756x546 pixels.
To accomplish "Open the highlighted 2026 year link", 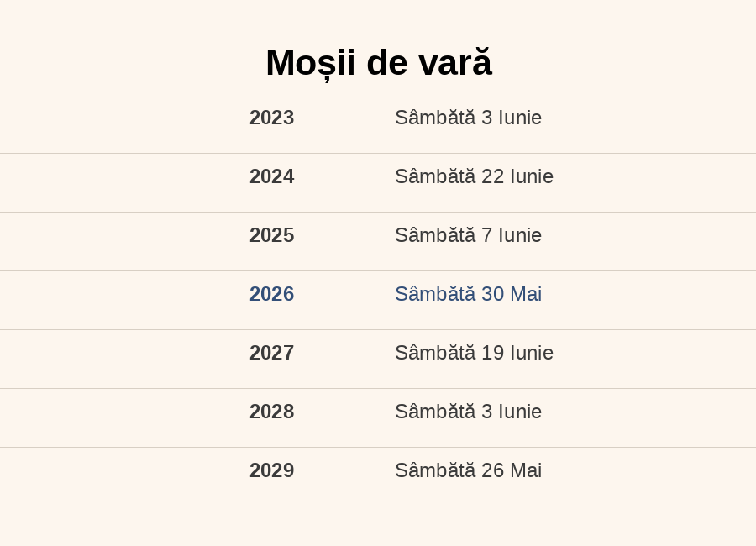I will click(271, 294).
